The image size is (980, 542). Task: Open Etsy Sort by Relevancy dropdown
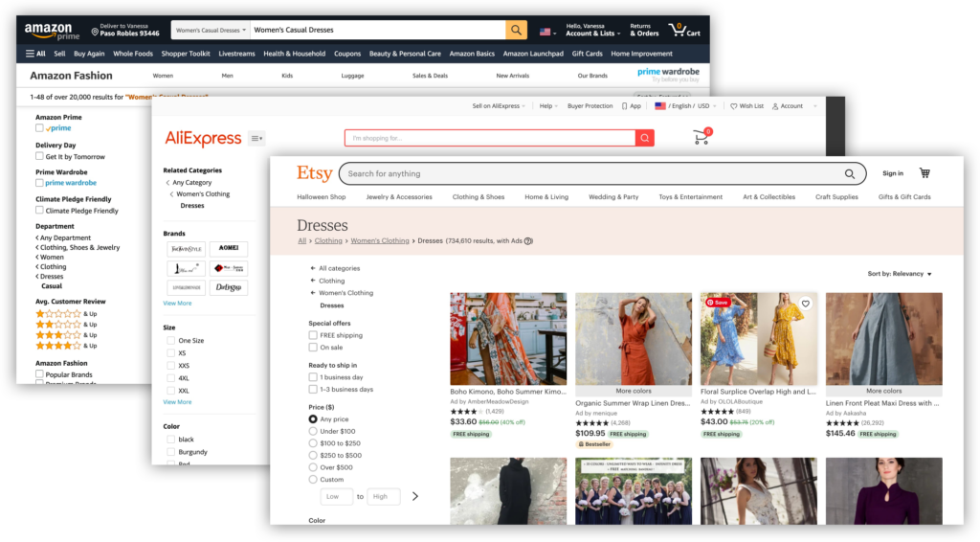click(900, 274)
